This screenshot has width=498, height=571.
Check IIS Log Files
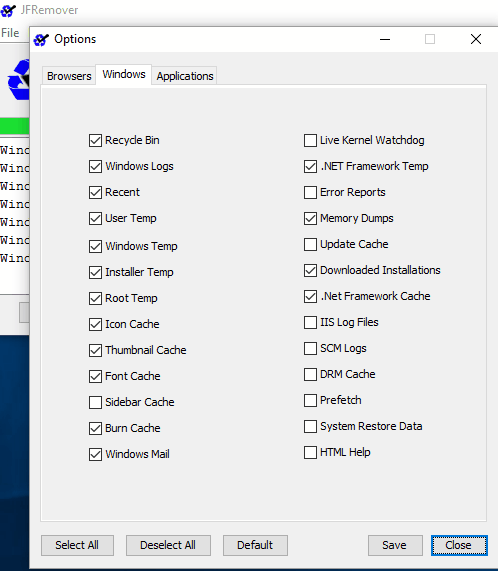[x=310, y=322]
